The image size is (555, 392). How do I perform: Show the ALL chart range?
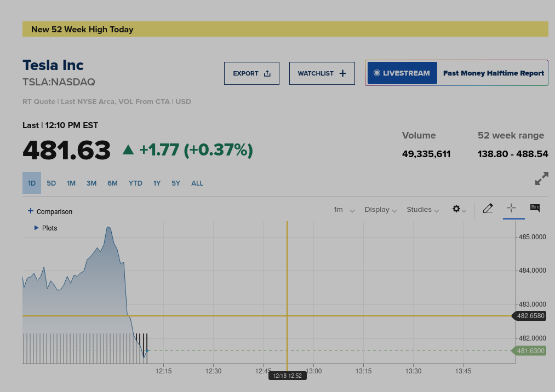[197, 183]
